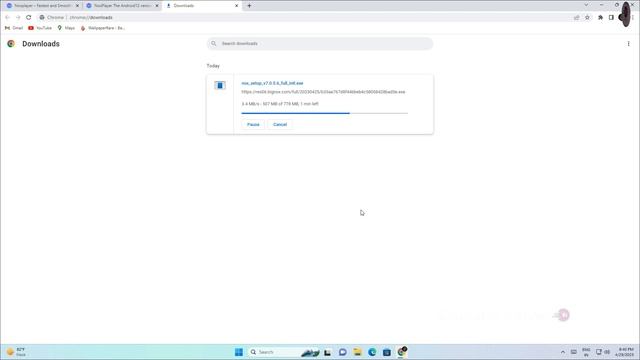Viewport: 640px width, 360px height.
Task: Open the nox_setup exe file name link
Action: 272,83
